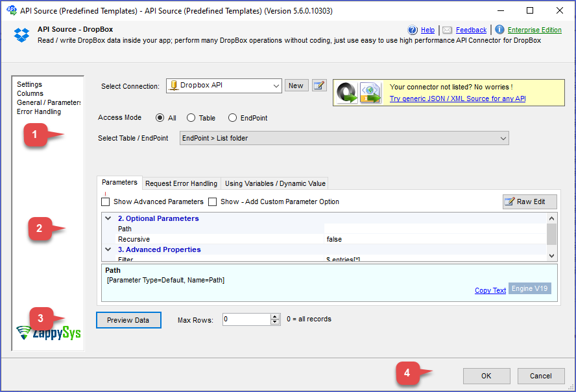Image resolution: width=576 pixels, height=392 pixels.
Task: Select the All access mode radio button
Action: 160,117
